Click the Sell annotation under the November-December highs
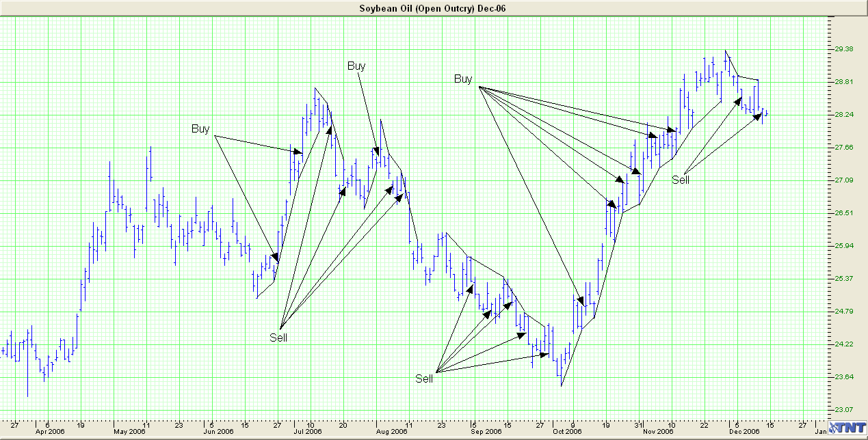The width and height of the screenshot is (868, 440). pyautogui.click(x=681, y=180)
